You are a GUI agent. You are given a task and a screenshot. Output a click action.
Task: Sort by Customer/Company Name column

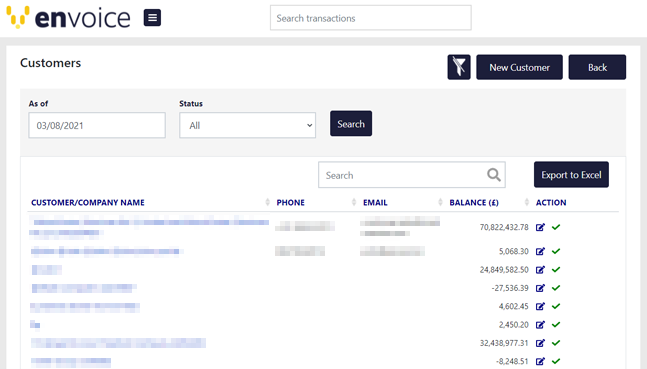click(88, 202)
